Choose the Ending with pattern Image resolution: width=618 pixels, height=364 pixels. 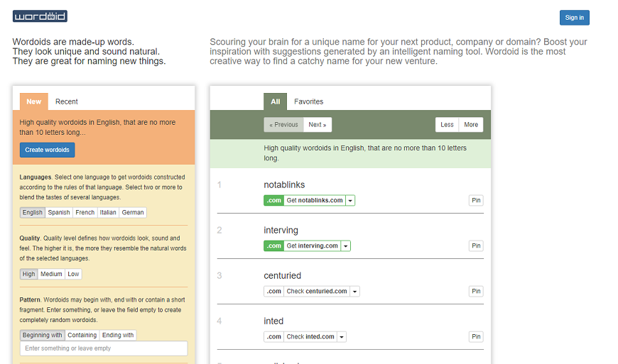[118, 336]
